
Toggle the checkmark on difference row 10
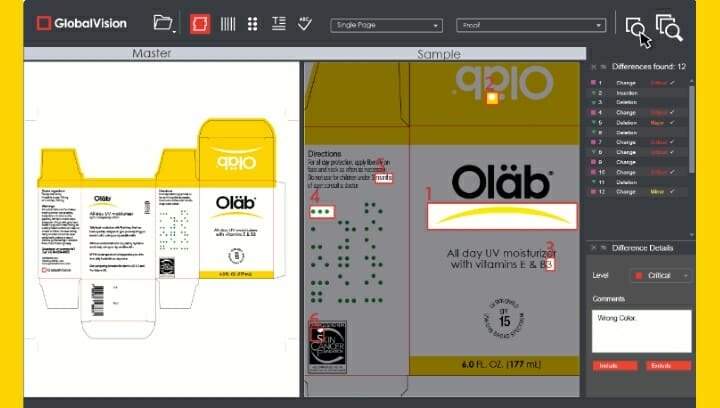(x=672, y=172)
